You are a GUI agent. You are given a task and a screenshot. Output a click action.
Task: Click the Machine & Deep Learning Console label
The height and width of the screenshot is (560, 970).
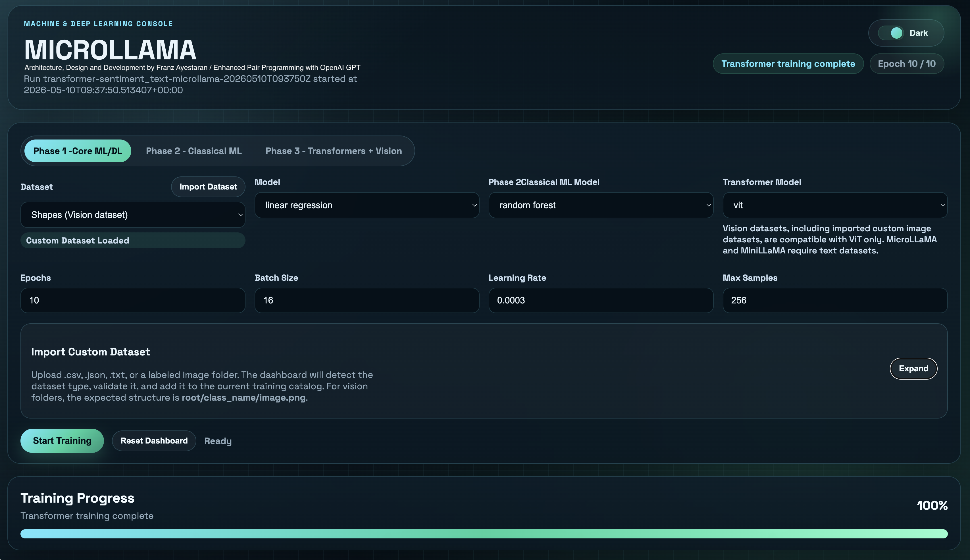[x=99, y=24]
